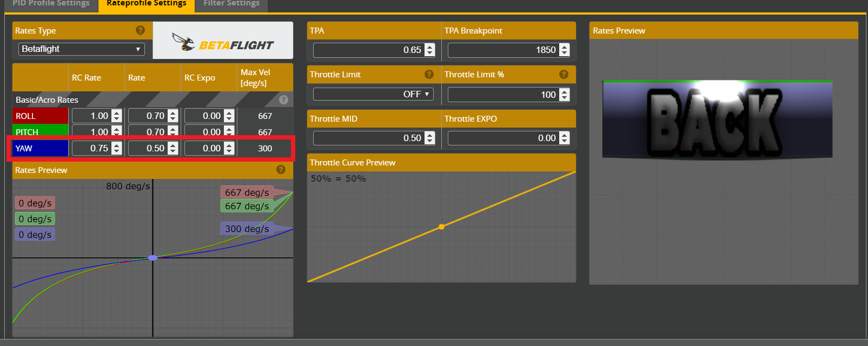Adjust Throttle MID with its spinner

pyautogui.click(x=430, y=138)
